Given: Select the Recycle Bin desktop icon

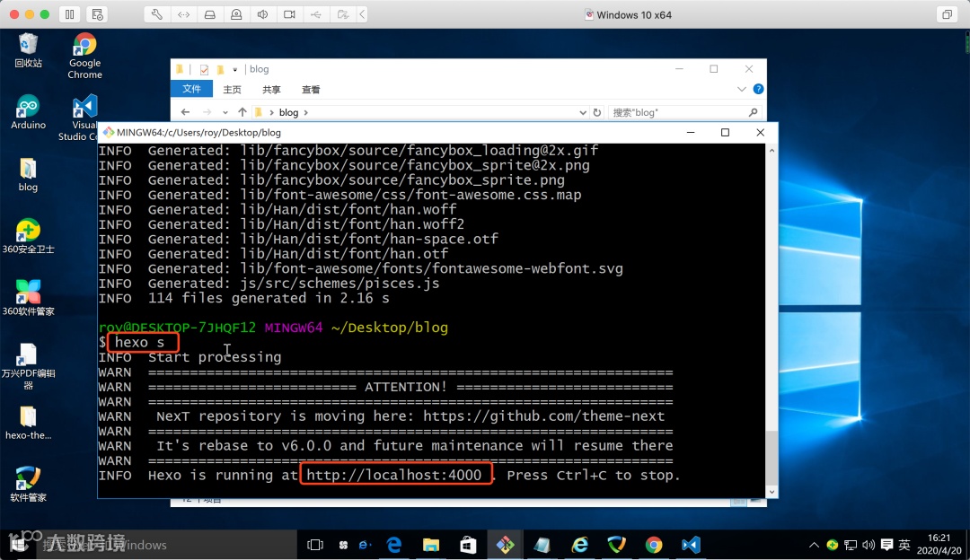Looking at the screenshot, I should pos(28,50).
